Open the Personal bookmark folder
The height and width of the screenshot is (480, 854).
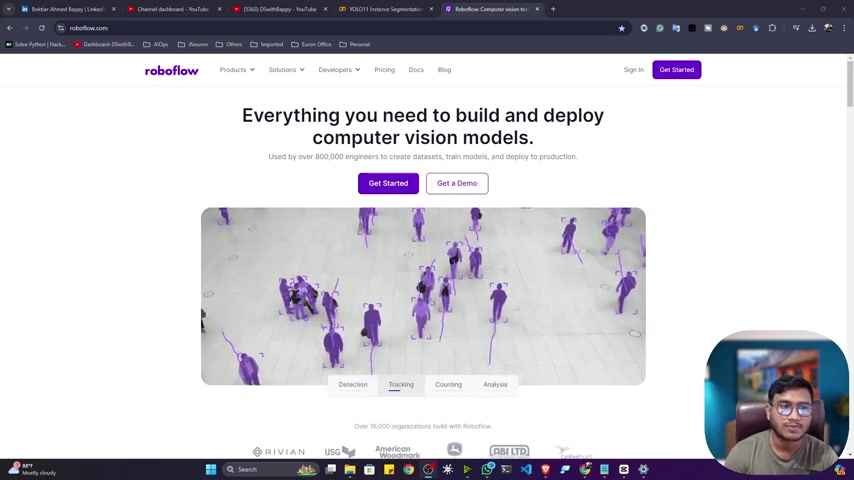[355, 44]
